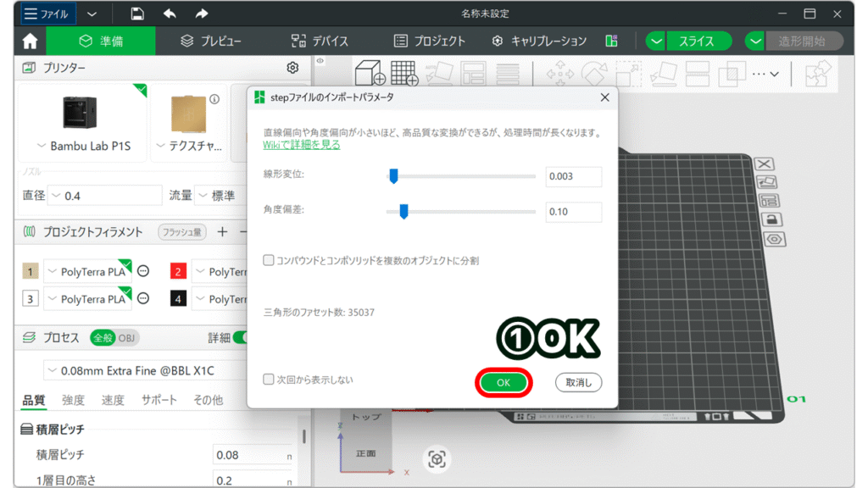868x488 pixels.
Task: Click the add plate grid icon
Action: [x=404, y=73]
